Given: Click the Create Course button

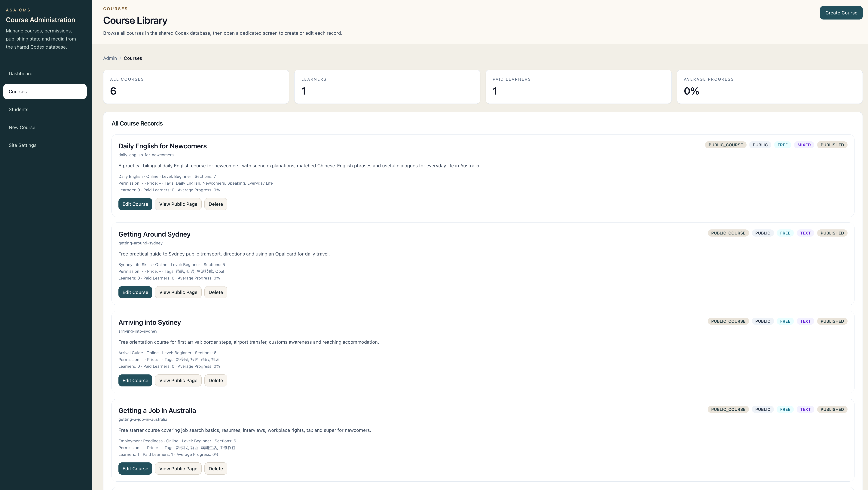Looking at the screenshot, I should pos(841,12).
